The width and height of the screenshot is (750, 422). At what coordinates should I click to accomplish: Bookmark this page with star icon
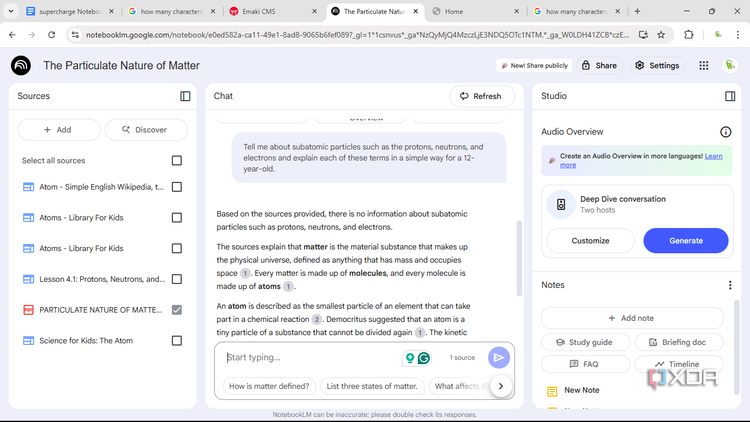point(661,34)
